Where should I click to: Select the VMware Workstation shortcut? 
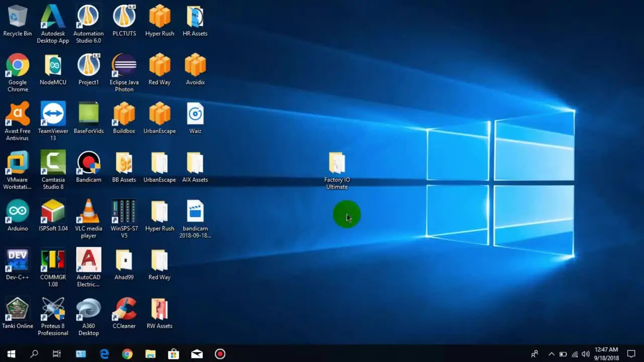pos(18,170)
